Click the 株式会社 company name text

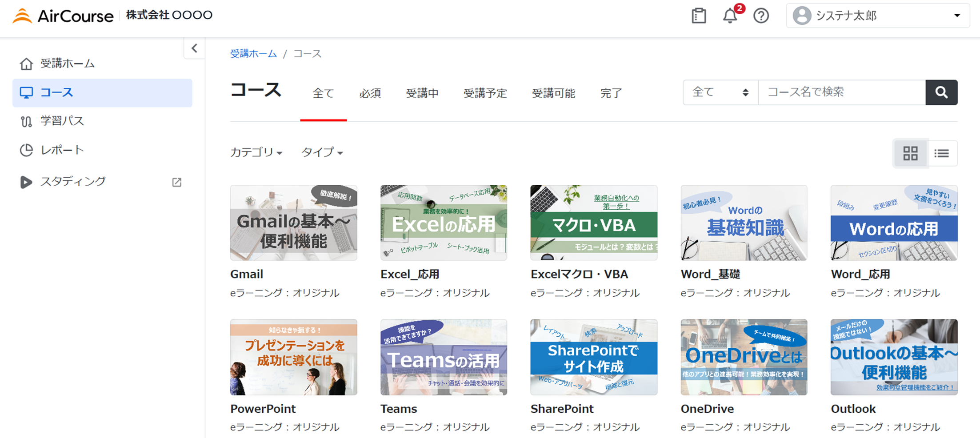point(169,15)
